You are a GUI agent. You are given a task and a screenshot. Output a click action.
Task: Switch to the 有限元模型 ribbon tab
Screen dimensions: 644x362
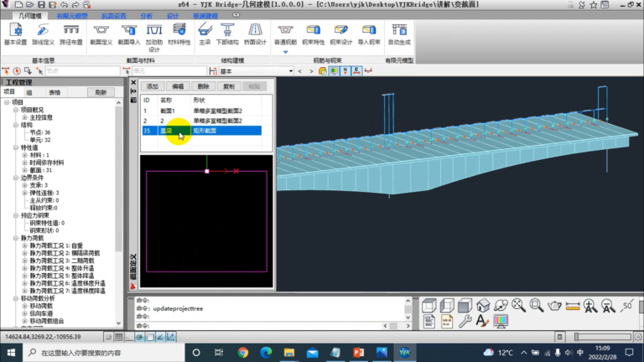click(x=72, y=16)
